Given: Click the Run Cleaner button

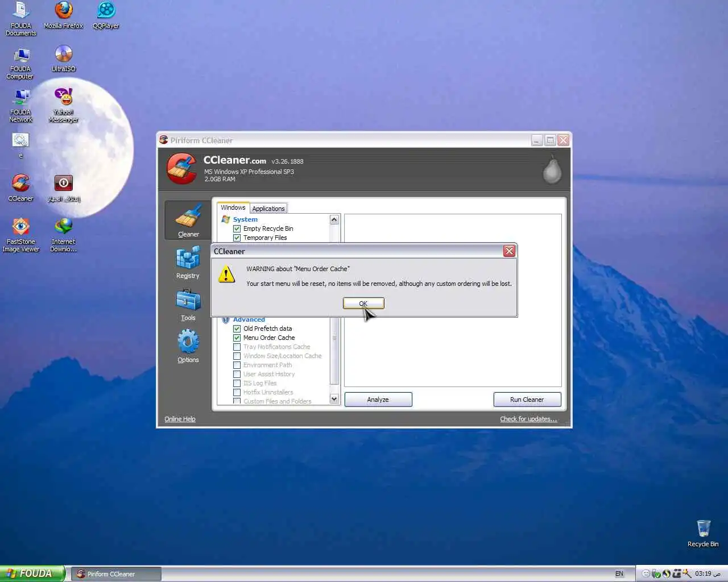Looking at the screenshot, I should click(527, 400).
